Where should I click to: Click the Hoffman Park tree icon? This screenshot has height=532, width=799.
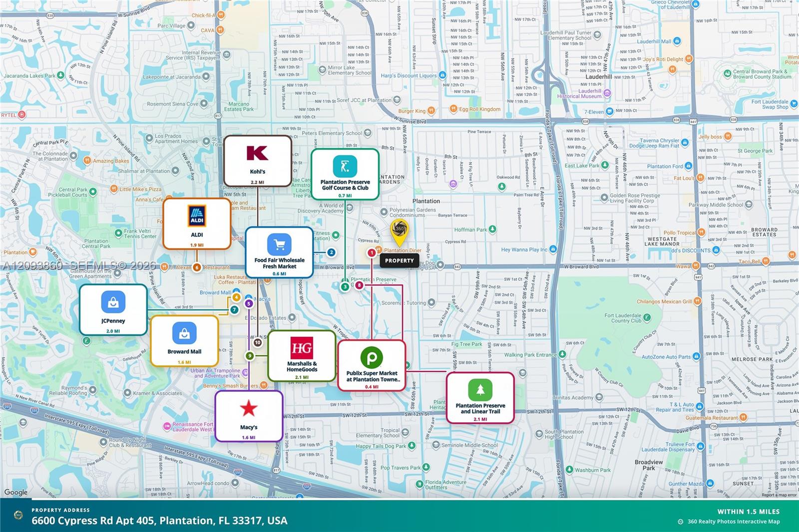(493, 230)
